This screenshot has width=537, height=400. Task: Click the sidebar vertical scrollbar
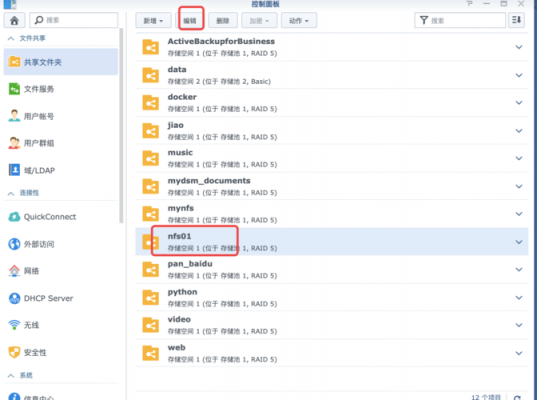point(121,126)
